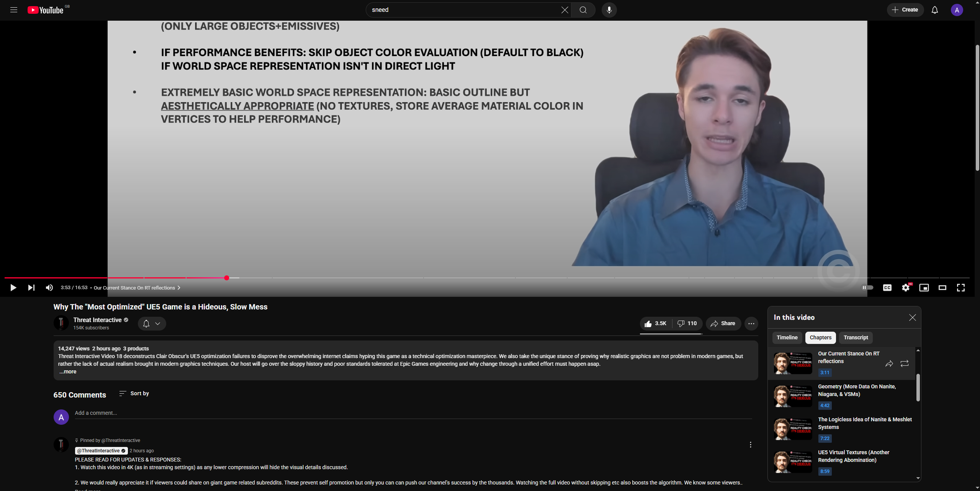
Task: Go to YouTube home via logo
Action: [x=46, y=10]
